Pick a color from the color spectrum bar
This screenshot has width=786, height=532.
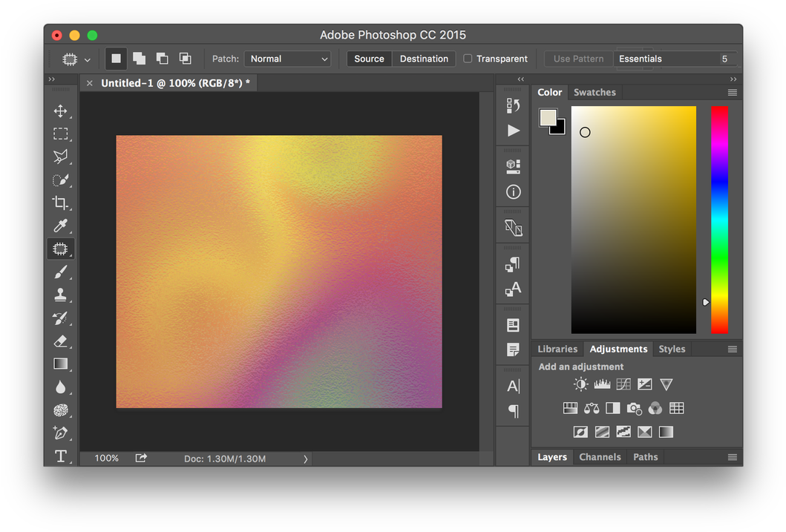coord(719,219)
